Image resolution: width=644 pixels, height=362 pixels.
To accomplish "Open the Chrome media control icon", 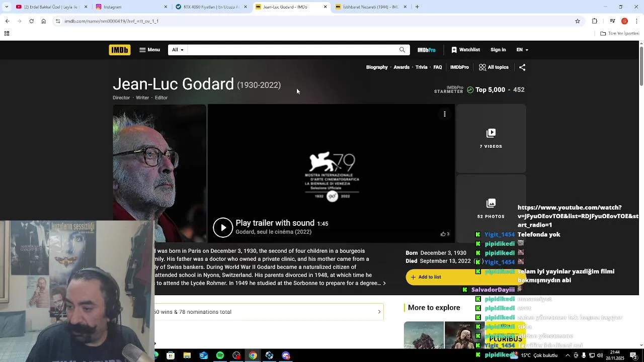I will tap(612, 21).
